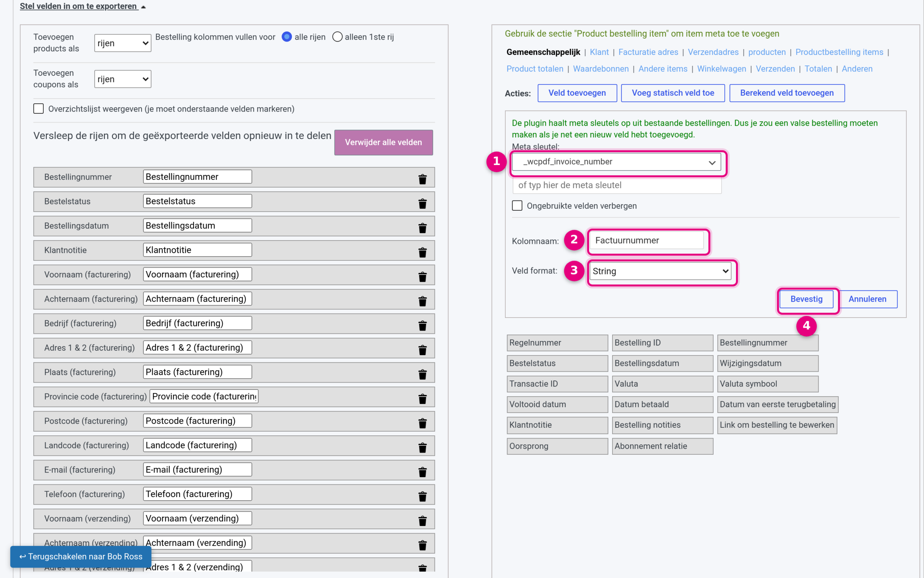
Task: Open the Meta sleutel dropdown
Action: point(616,162)
